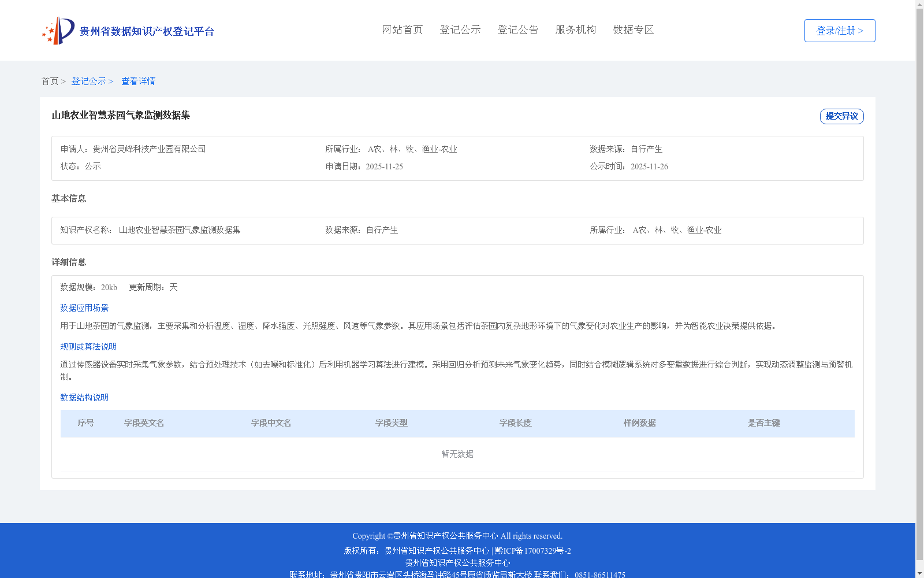Image resolution: width=924 pixels, height=578 pixels.
Task: Click the ICP number 黔ICP备17007329号-2
Action: coord(533,551)
